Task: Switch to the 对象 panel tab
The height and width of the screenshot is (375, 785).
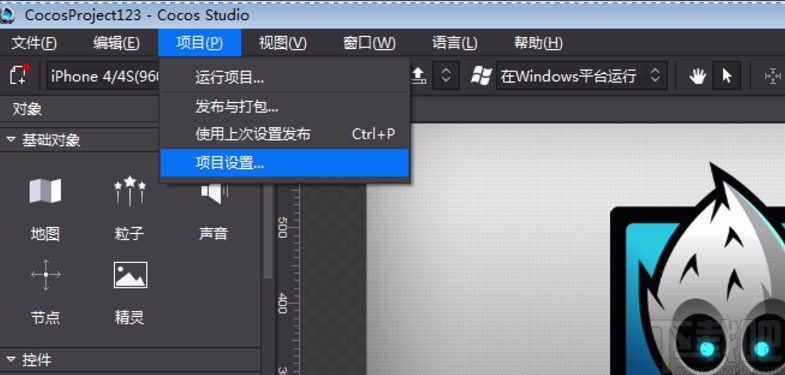Action: (27, 109)
